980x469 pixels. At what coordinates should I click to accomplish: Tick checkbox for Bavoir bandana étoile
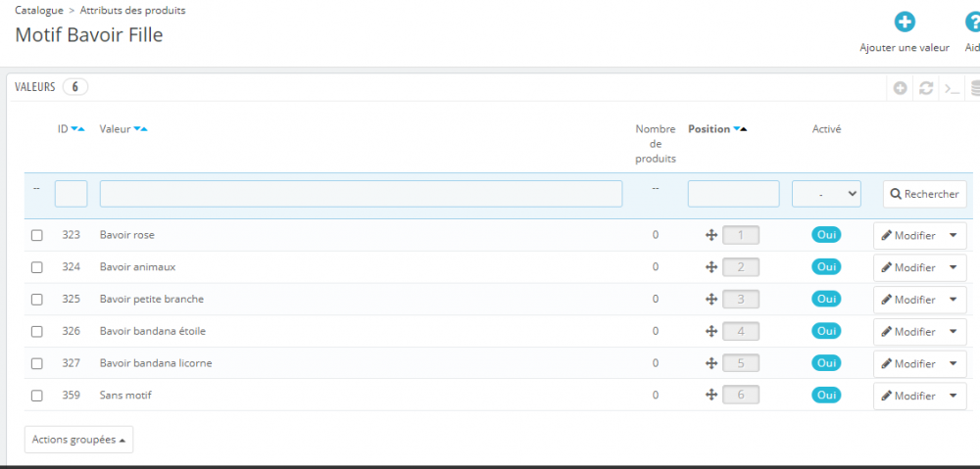37,332
